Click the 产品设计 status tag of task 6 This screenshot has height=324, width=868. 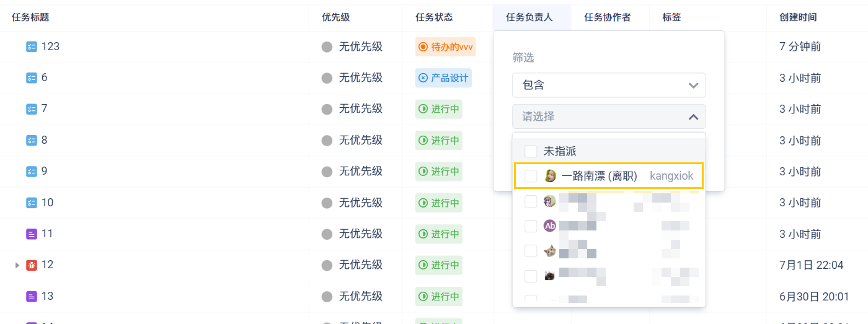click(443, 78)
